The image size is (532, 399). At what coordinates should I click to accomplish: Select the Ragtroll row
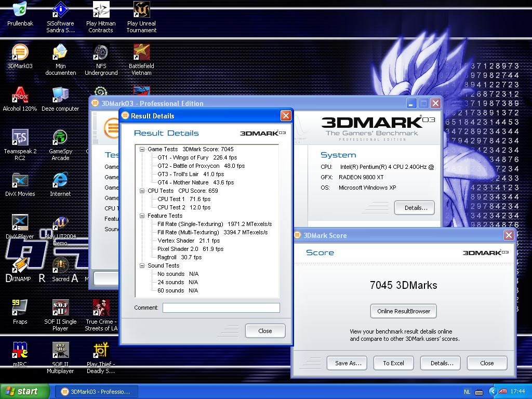click(x=179, y=257)
